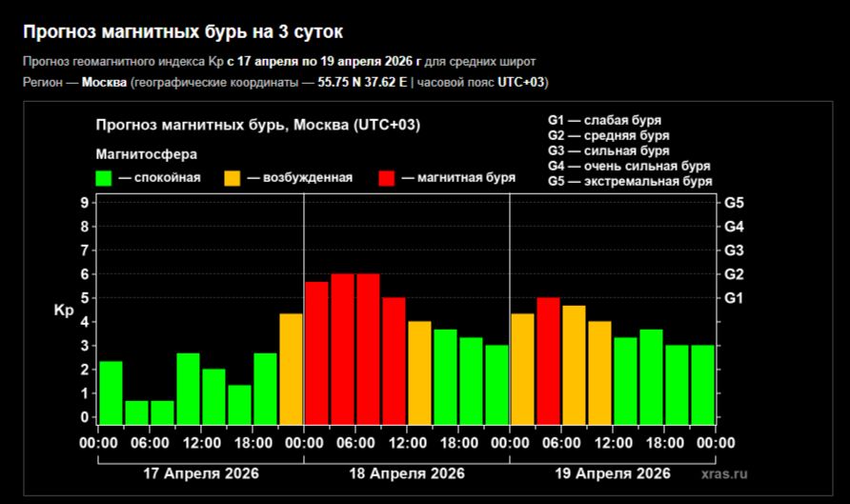
Task: Click the '19 Апреля 2026' date label
Action: coord(613,474)
